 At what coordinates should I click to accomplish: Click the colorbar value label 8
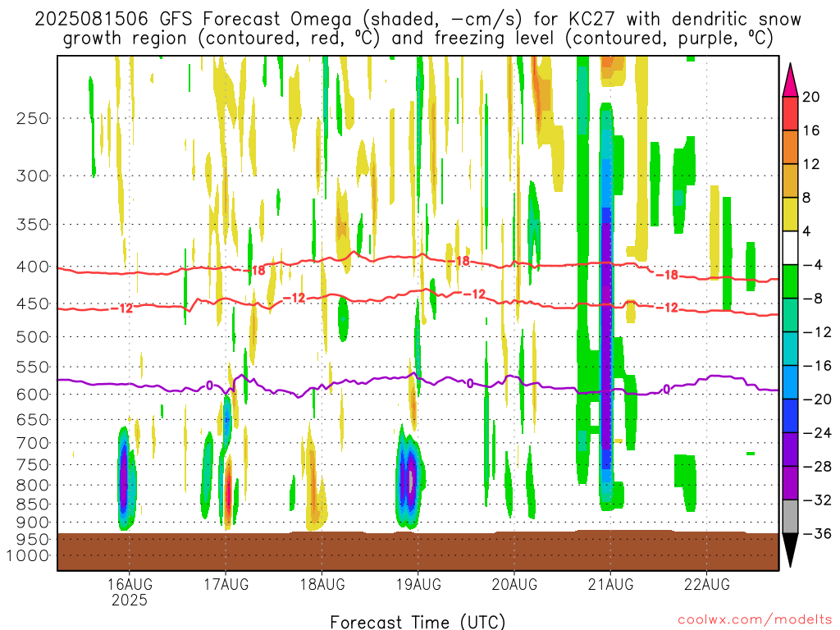pyautogui.click(x=807, y=198)
